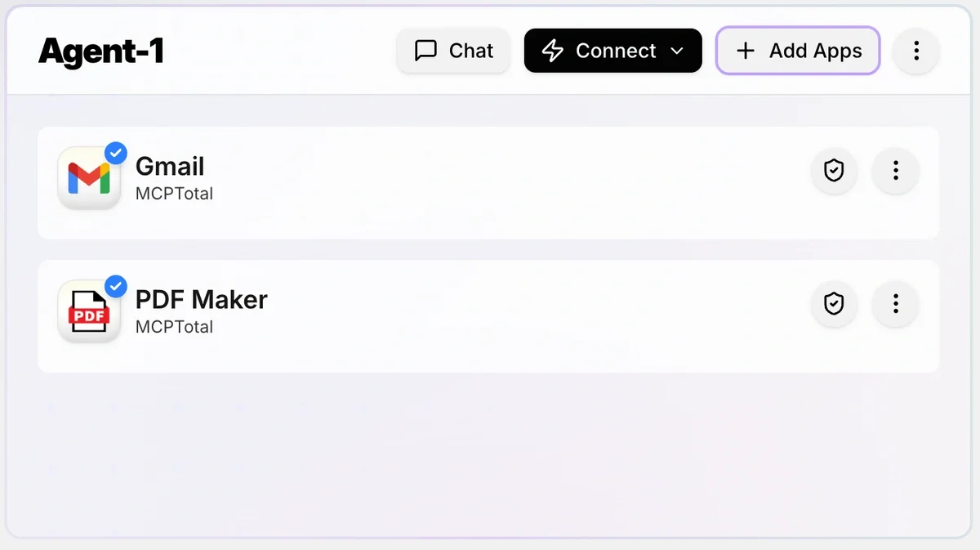Click MCPTotal label under PDF Maker
This screenshot has height=550, width=980.
pyautogui.click(x=174, y=327)
